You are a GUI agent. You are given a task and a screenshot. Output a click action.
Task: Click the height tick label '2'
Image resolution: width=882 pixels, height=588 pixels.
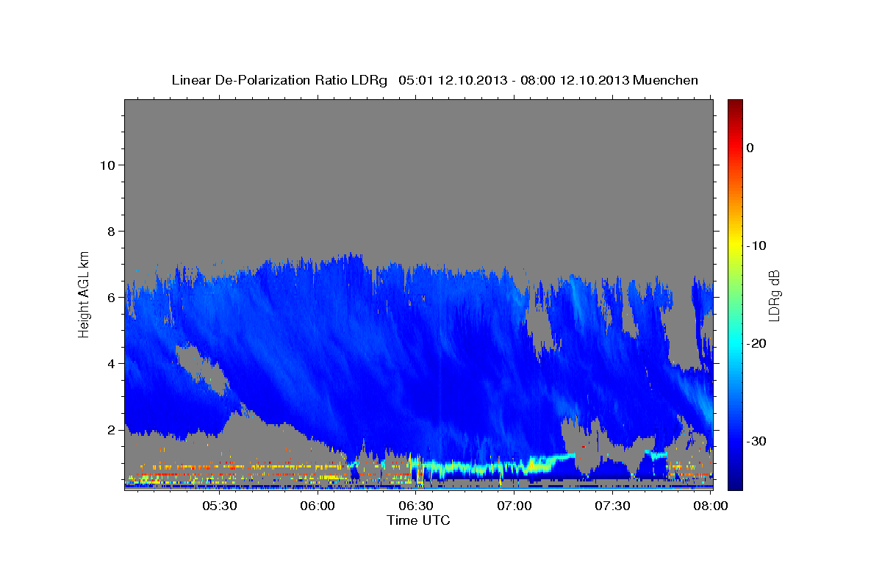110,429
